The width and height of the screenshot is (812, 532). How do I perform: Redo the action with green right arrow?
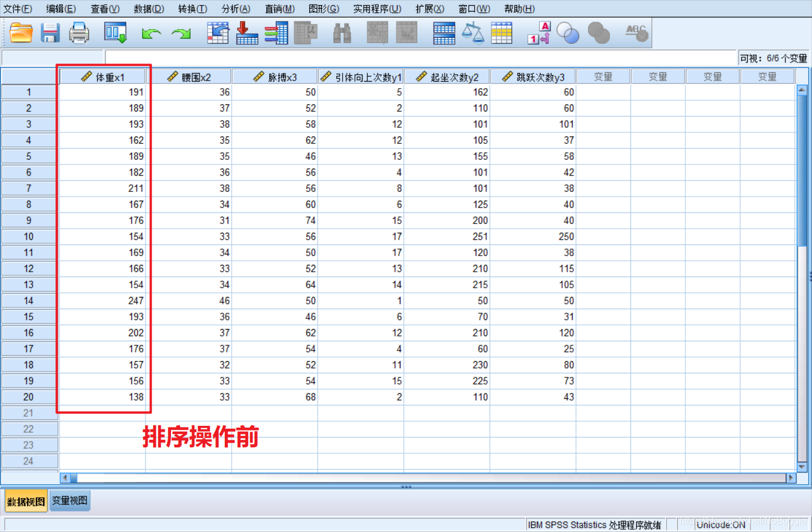(x=181, y=34)
